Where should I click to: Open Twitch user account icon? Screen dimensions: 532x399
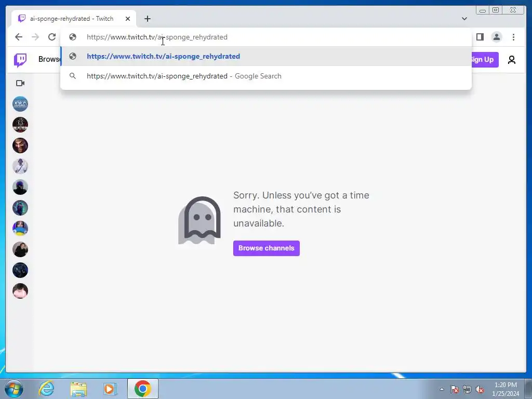(x=511, y=60)
